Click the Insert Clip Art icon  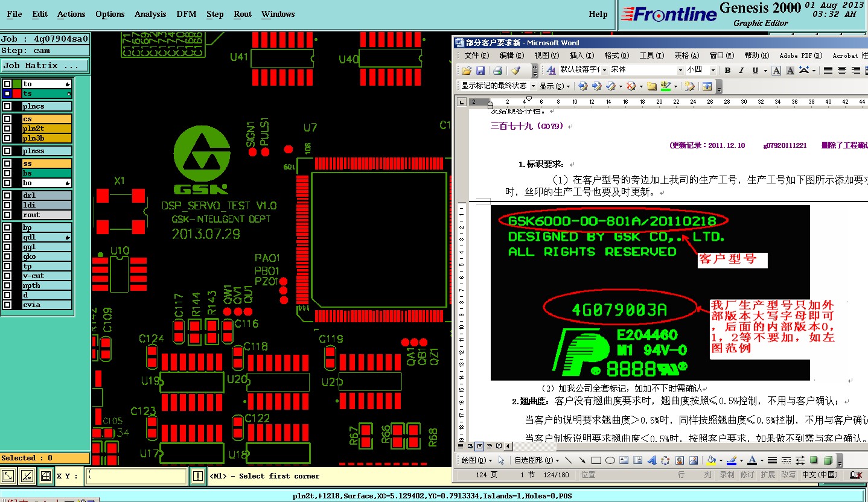tap(680, 460)
